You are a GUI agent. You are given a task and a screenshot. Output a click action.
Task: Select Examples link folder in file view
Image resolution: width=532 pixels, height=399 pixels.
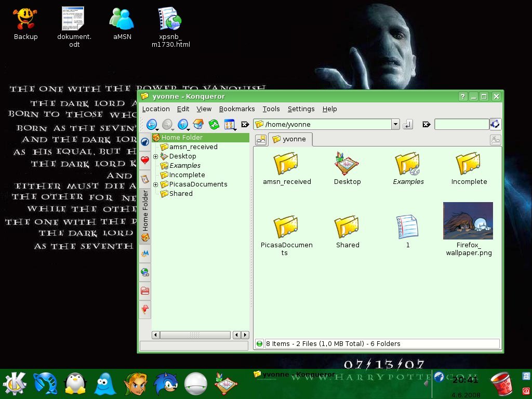[408, 169]
